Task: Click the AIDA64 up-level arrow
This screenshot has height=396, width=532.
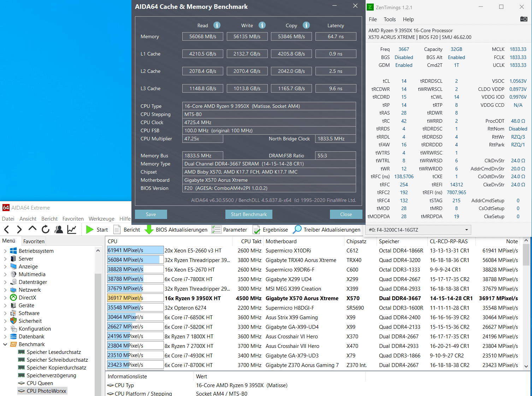Action: tap(32, 229)
